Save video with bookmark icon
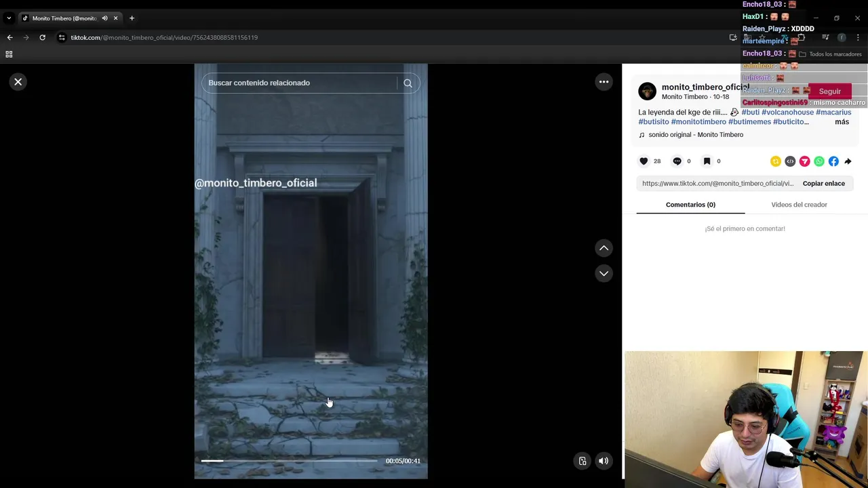This screenshot has width=868, height=488. click(707, 161)
